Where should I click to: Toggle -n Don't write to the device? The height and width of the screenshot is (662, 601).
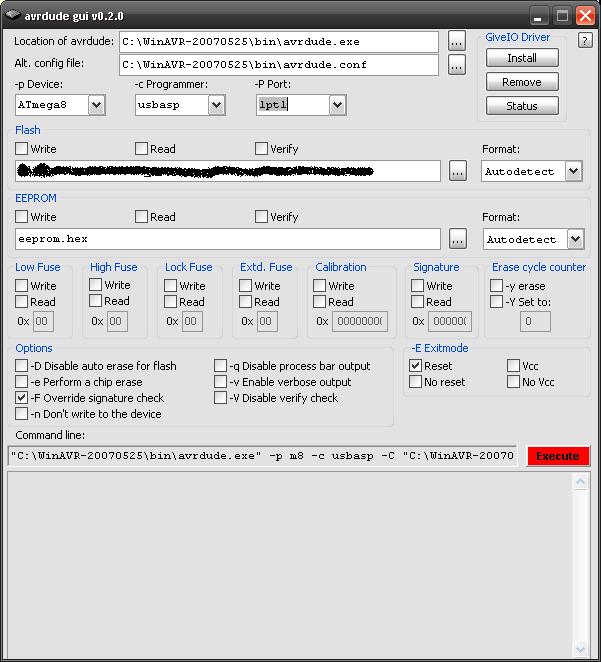(22, 414)
